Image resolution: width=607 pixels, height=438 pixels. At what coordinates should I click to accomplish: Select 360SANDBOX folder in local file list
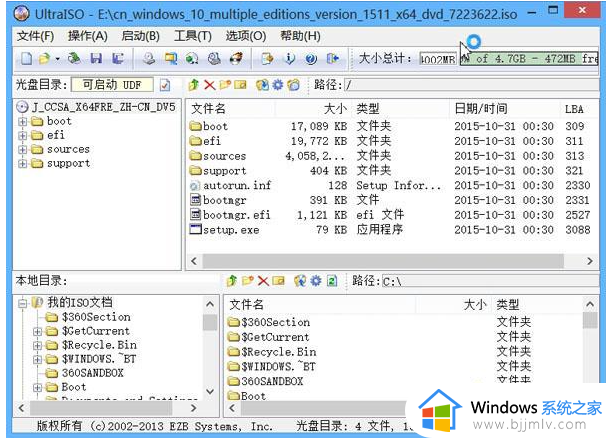tap(266, 381)
